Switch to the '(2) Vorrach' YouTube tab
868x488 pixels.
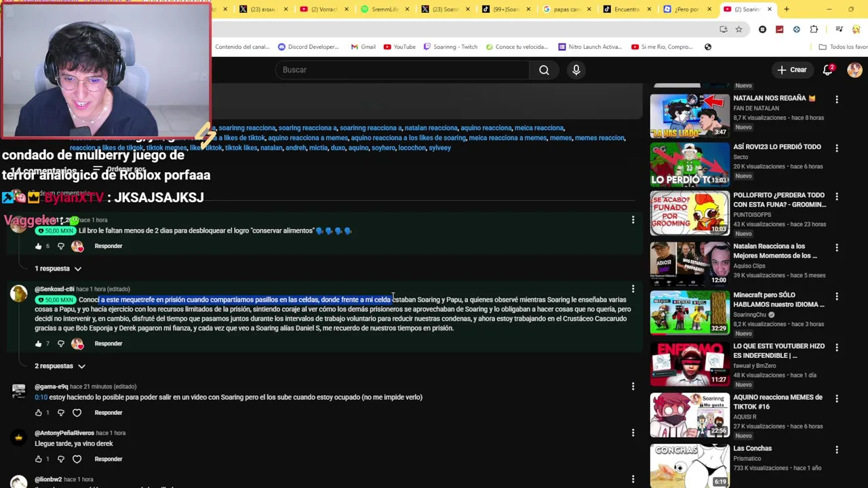pos(324,9)
